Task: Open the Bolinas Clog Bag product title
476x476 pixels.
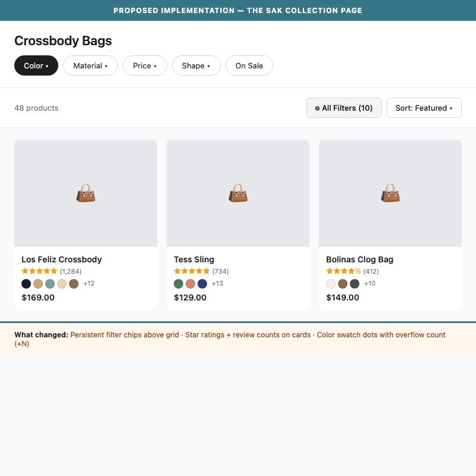Action: [x=360, y=259]
